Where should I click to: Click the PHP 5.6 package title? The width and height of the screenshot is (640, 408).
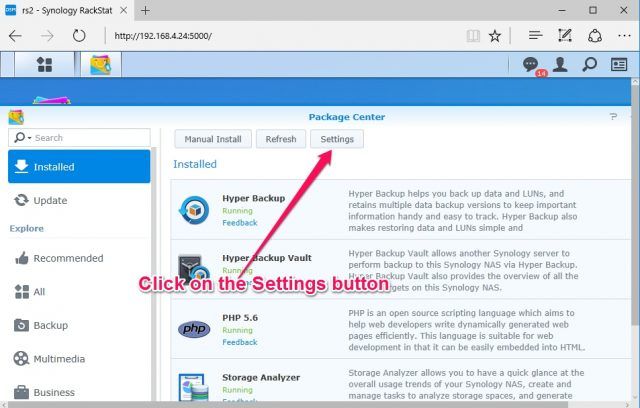coord(240,318)
